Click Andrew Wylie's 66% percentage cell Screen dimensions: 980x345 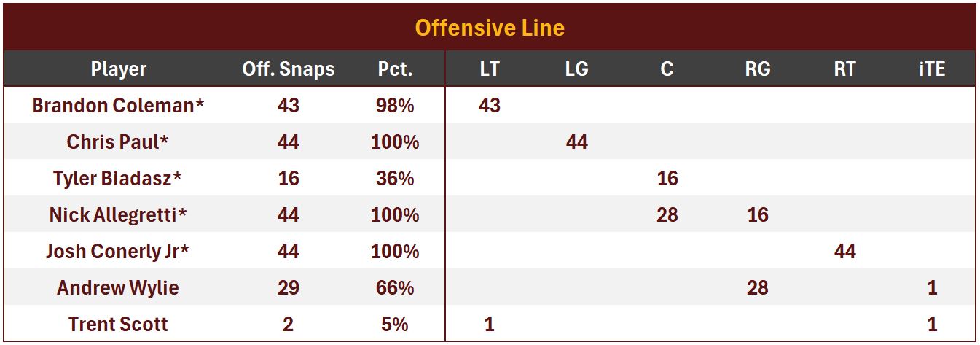395,287
